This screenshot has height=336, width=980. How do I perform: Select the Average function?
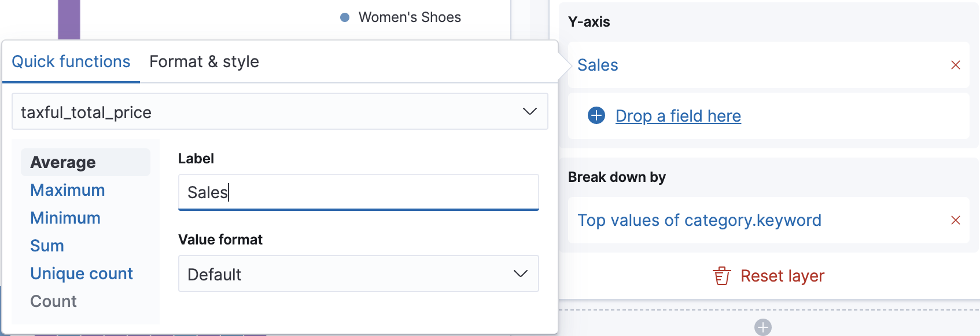[63, 162]
